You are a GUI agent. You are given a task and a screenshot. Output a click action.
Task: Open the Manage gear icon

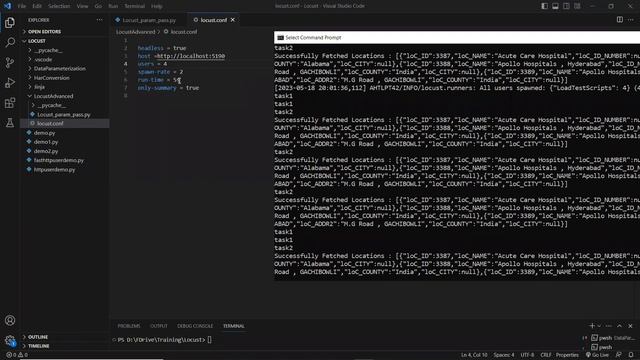coord(10,340)
